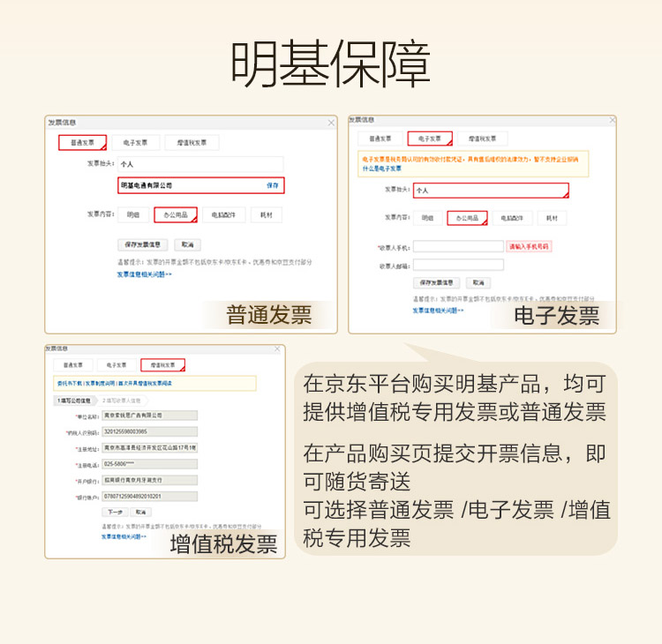Click 取消 button in 电子发票 dialog
This screenshot has width=662, height=644.
478,283
